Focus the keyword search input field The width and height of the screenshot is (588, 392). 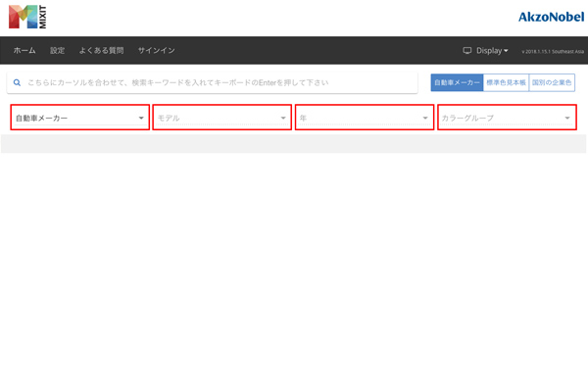click(x=216, y=83)
